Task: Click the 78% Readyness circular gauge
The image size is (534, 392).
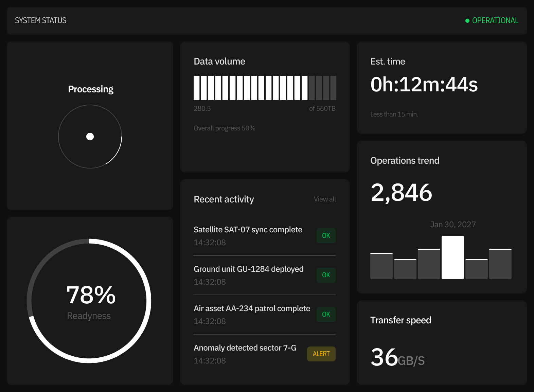Action: pyautogui.click(x=89, y=301)
